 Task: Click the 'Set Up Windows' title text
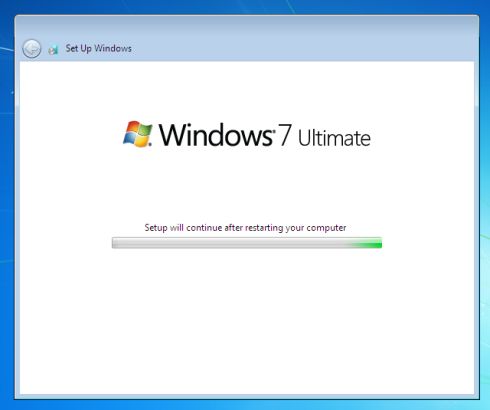point(98,49)
